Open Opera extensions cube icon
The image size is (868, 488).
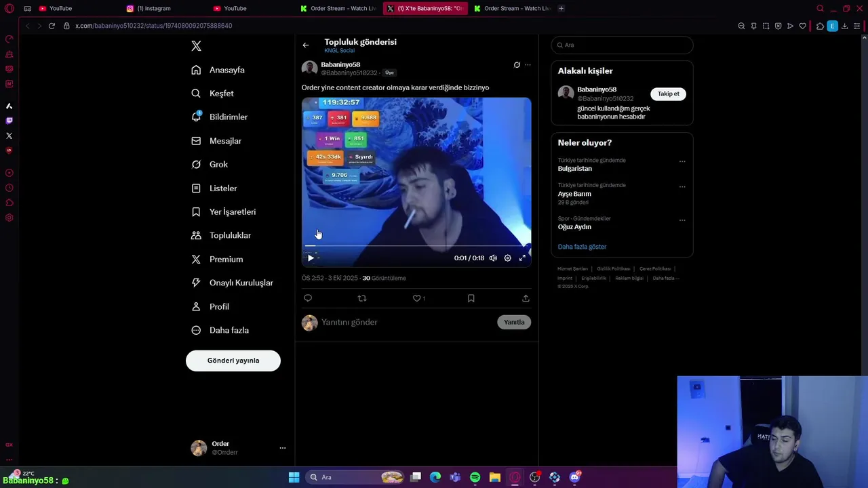pos(820,26)
